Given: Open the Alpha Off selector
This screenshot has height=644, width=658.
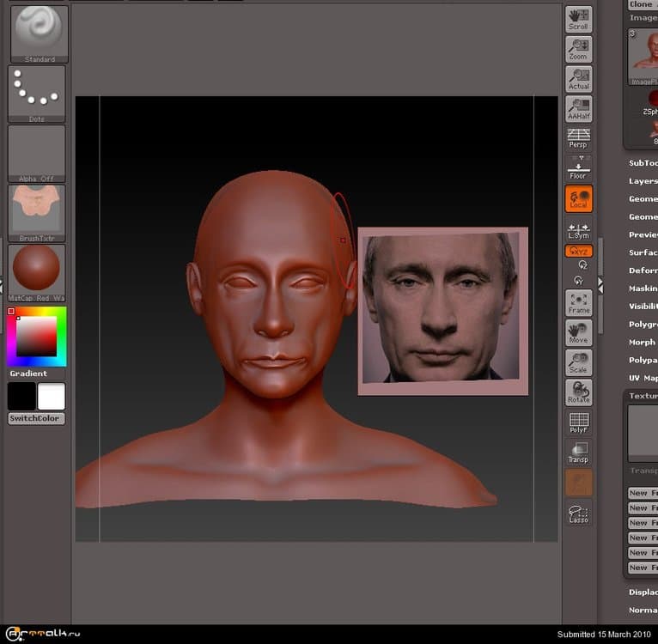Looking at the screenshot, I should click(x=36, y=153).
